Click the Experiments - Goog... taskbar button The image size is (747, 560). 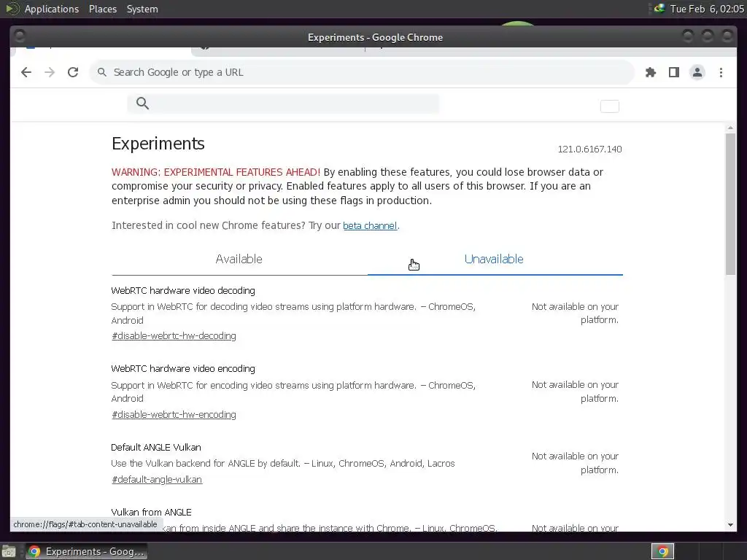click(x=86, y=551)
